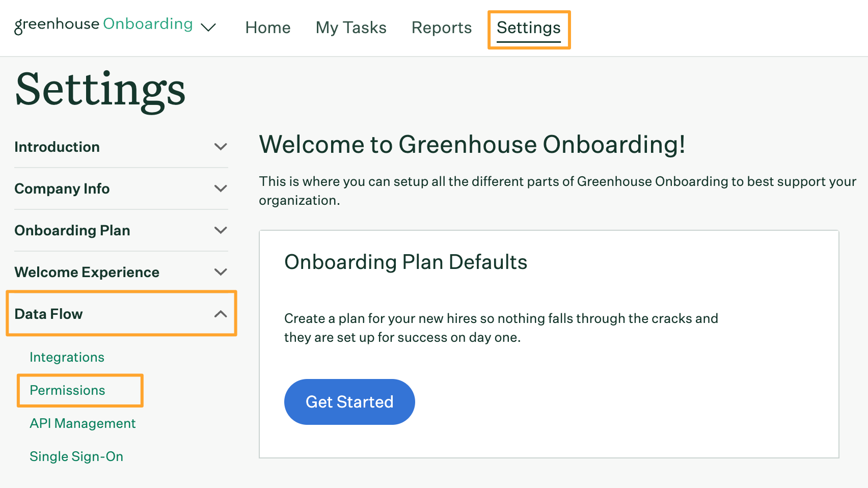Go to the Home tab
The width and height of the screenshot is (868, 488).
click(x=268, y=28)
